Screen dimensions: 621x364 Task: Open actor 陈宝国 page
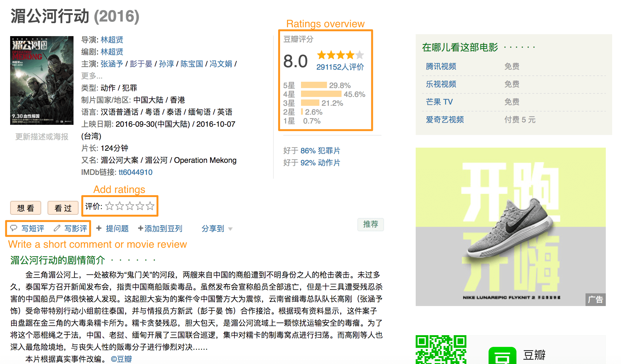pos(192,64)
